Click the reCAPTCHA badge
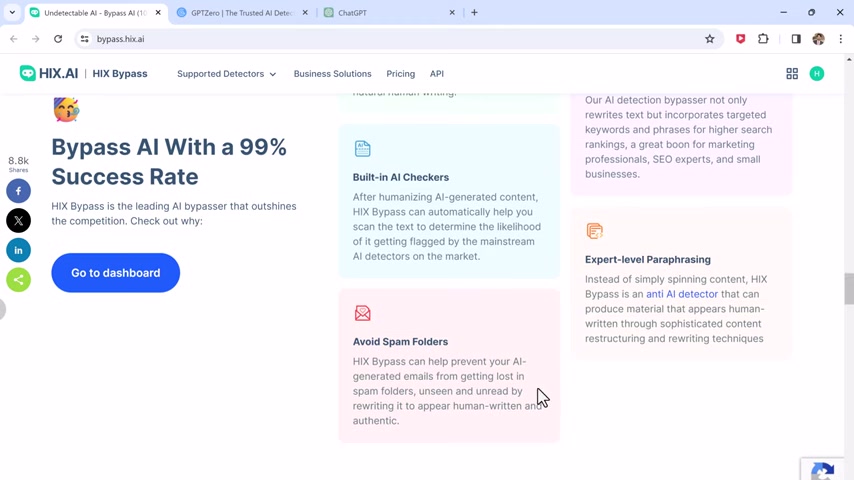Image resolution: width=854 pixels, height=480 pixels. (x=823, y=469)
